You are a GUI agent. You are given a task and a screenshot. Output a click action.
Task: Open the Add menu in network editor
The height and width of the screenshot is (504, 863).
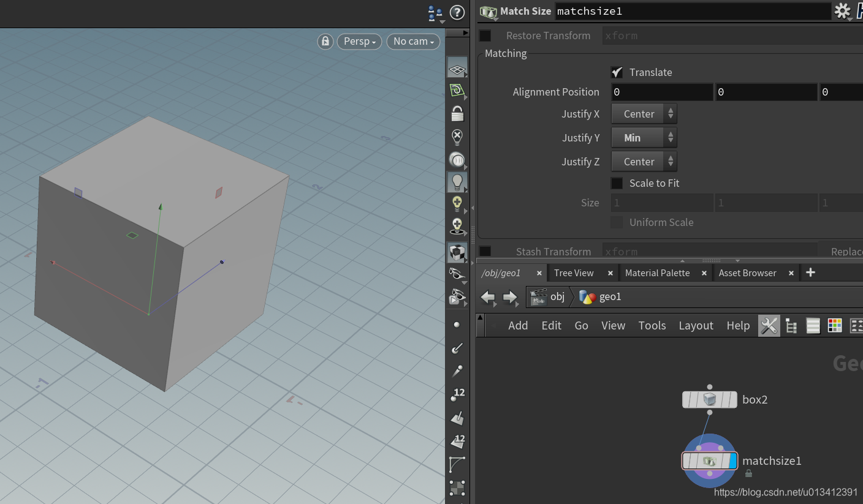point(518,326)
